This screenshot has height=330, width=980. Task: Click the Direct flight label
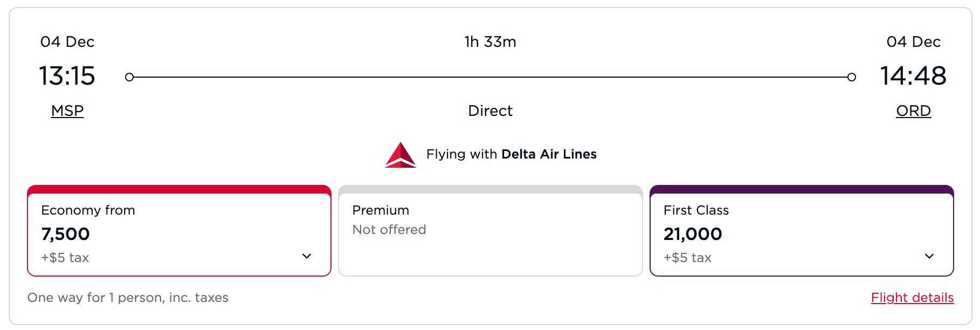491,111
